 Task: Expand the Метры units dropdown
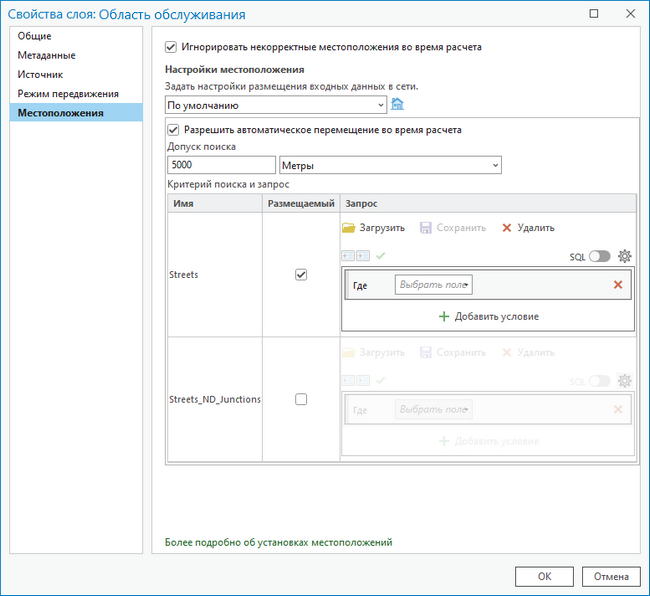click(x=390, y=165)
